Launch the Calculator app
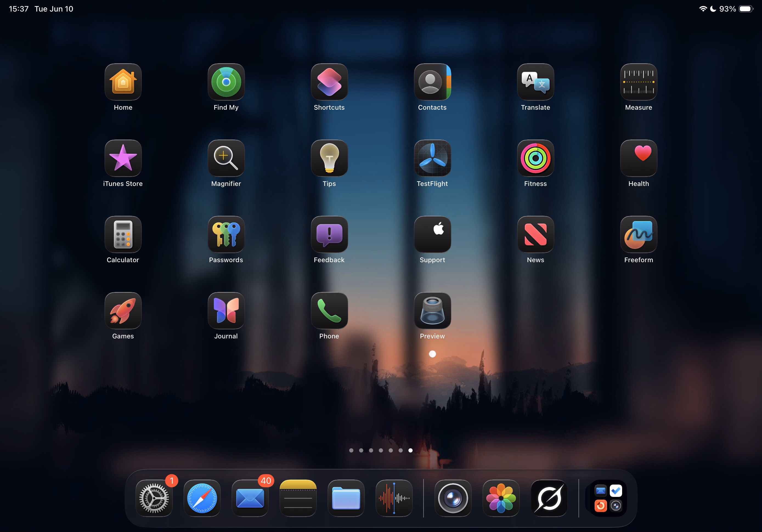Viewport: 762px width, 532px height. tap(123, 235)
